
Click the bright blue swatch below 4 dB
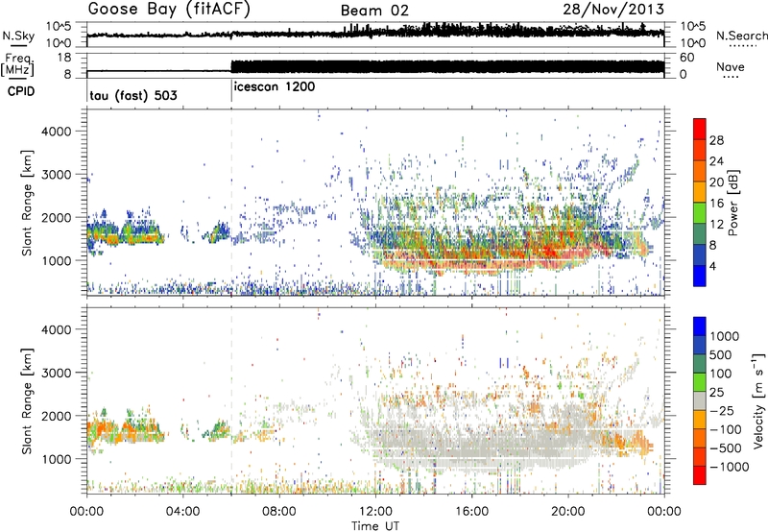pyautogui.click(x=700, y=276)
